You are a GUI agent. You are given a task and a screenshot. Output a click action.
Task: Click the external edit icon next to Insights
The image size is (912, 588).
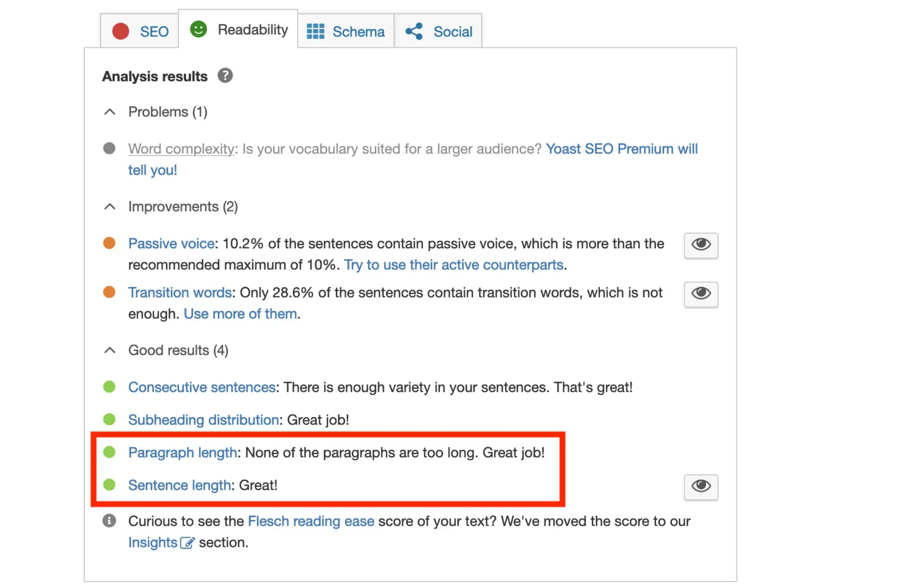[x=187, y=543]
